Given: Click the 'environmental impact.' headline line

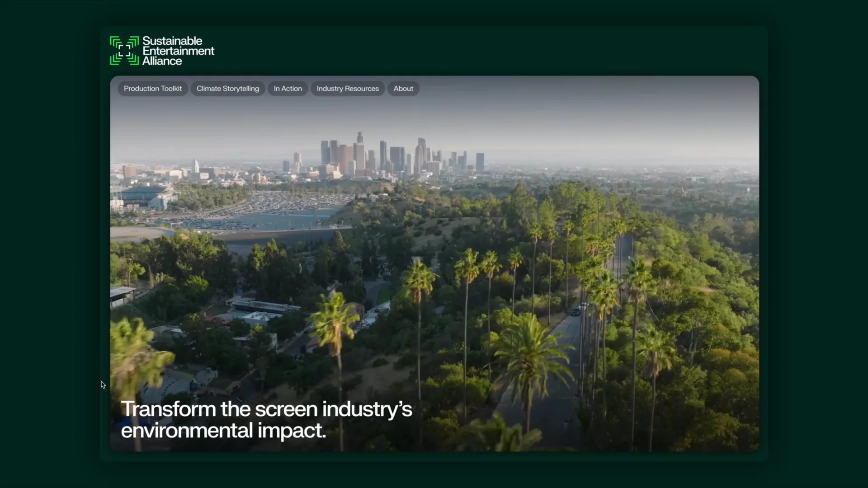Looking at the screenshot, I should (x=223, y=431).
